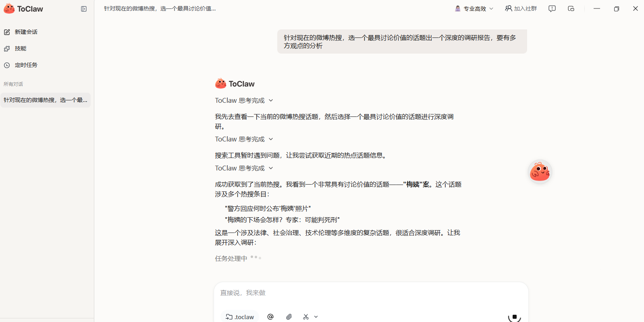This screenshot has width=644, height=322.
Task: Click the @ mention icon
Action: click(x=270, y=317)
